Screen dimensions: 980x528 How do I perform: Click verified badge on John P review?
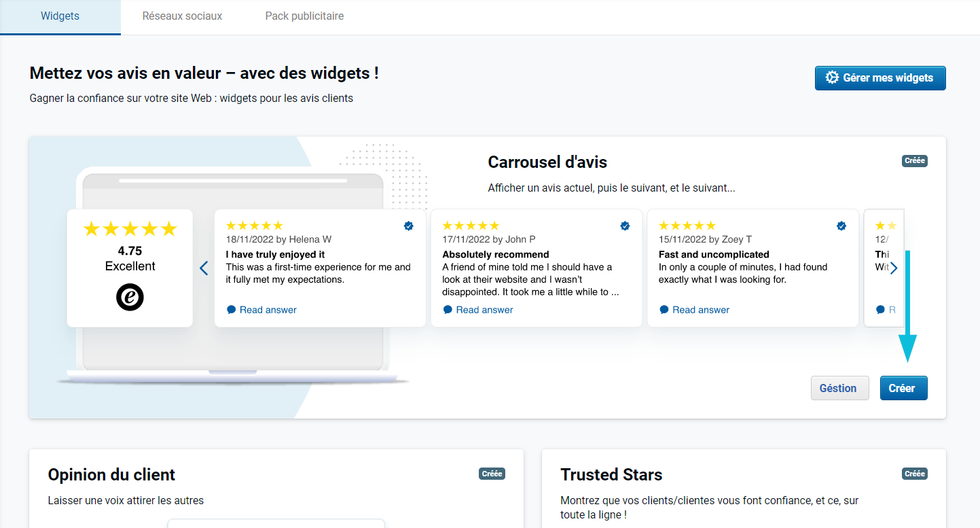625,226
